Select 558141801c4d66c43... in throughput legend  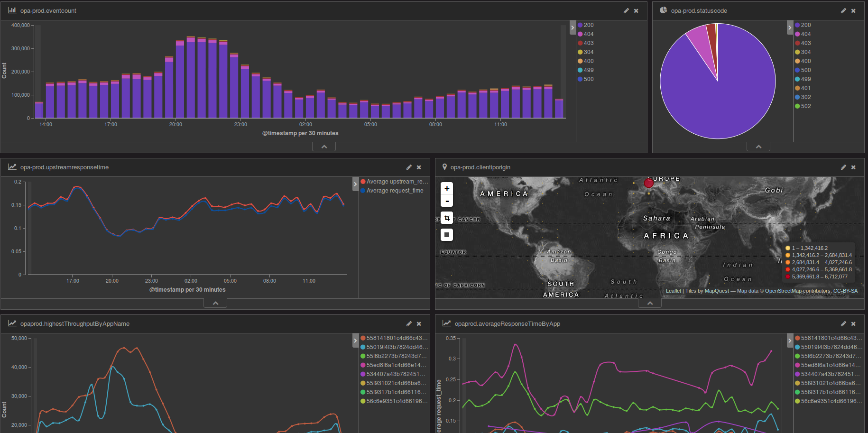394,338
